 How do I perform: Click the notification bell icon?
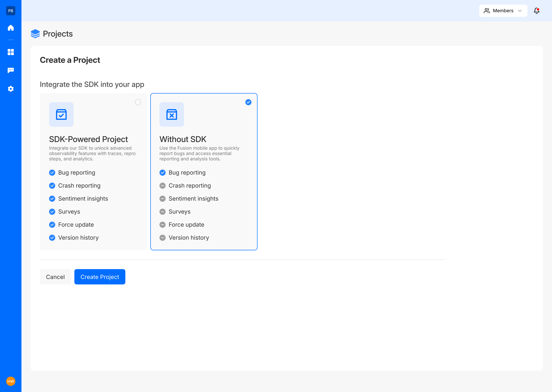click(x=536, y=11)
